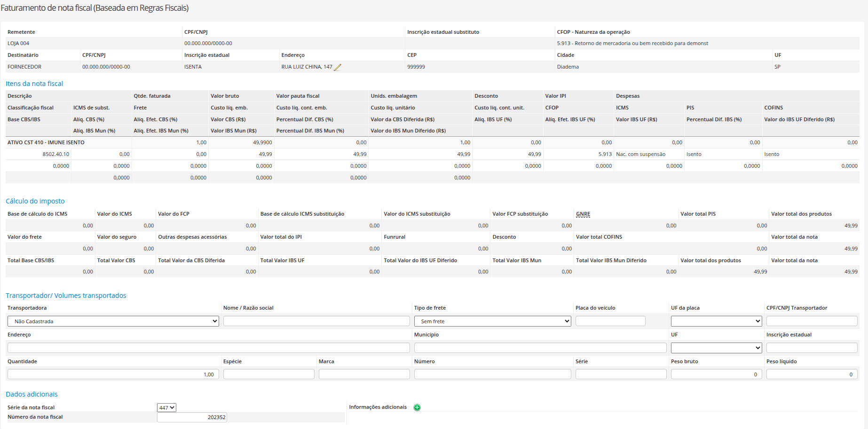
Task: Select the Série da nota fiscal dropdown
Action: coord(166,407)
